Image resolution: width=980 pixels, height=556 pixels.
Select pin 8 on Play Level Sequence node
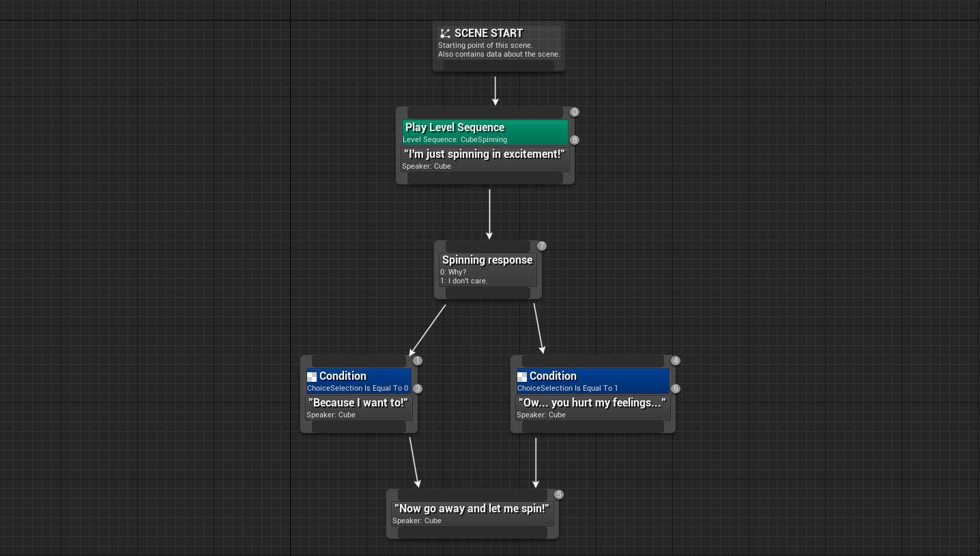574,139
